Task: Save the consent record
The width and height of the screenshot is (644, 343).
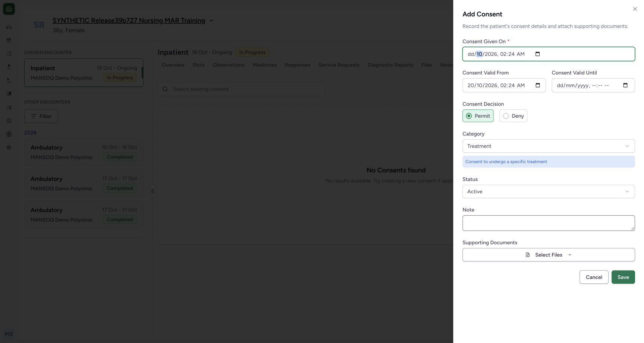Action: (x=623, y=277)
